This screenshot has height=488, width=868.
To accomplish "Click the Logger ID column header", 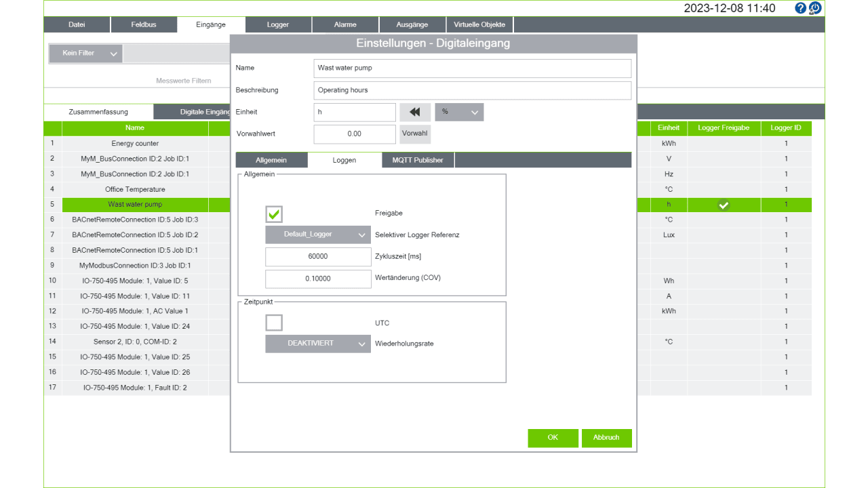I will click(x=786, y=128).
